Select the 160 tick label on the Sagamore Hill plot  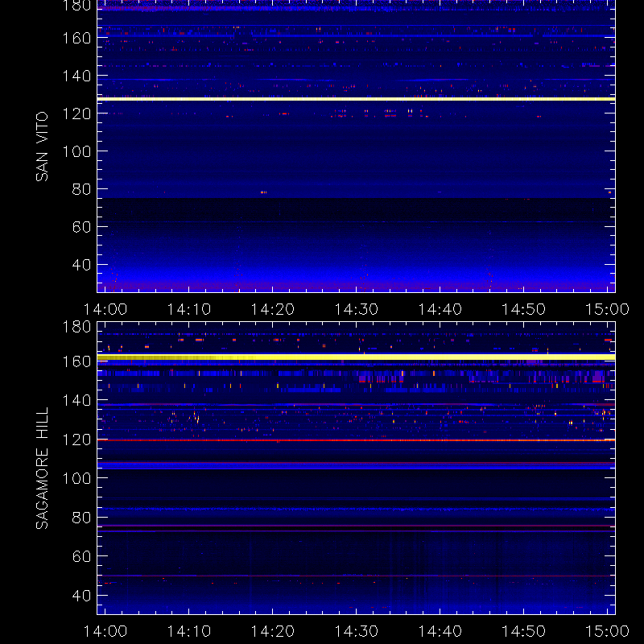(76, 361)
